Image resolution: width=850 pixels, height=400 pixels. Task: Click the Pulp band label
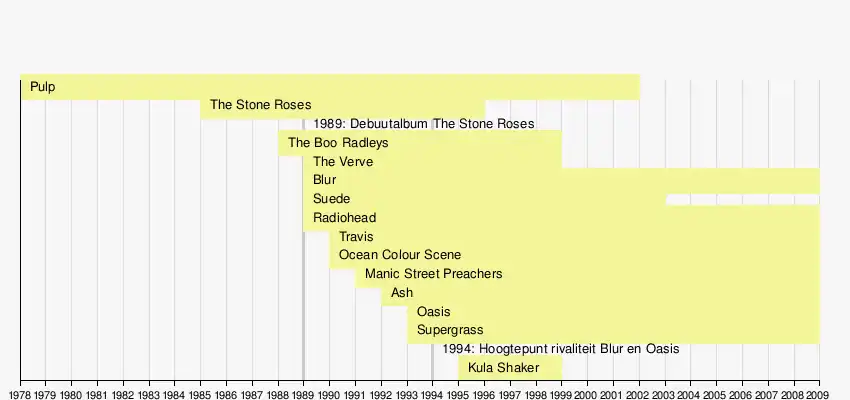[x=43, y=87]
